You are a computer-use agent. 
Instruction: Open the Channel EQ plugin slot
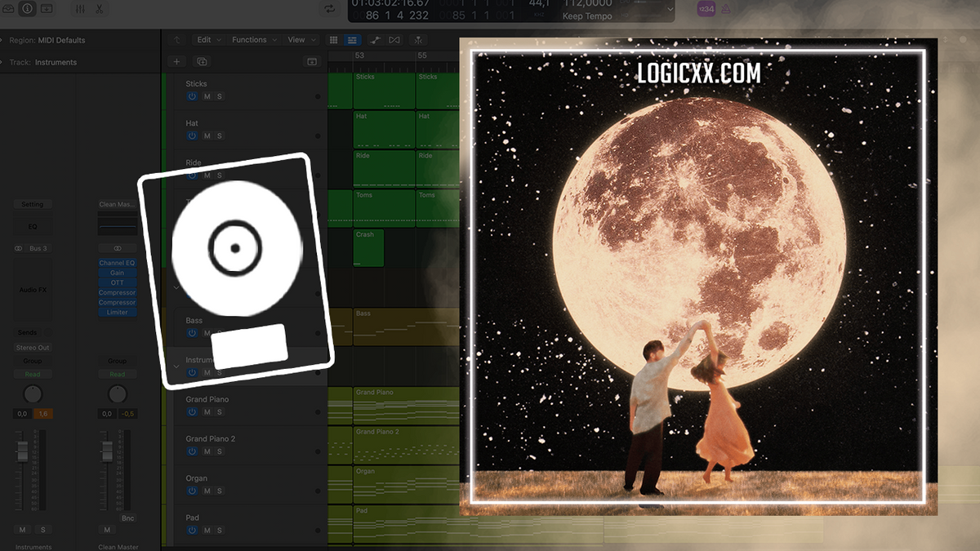pos(117,262)
